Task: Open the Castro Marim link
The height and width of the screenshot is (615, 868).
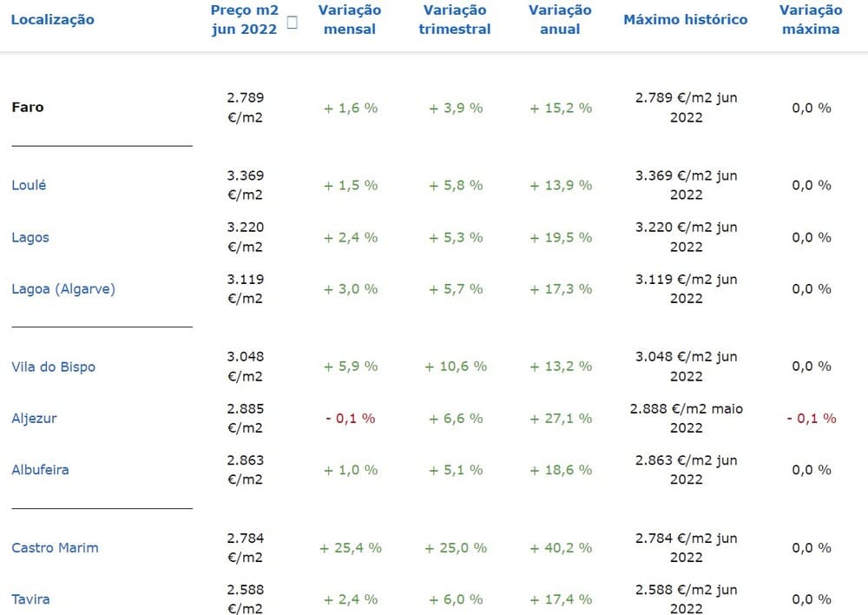Action: click(55, 548)
